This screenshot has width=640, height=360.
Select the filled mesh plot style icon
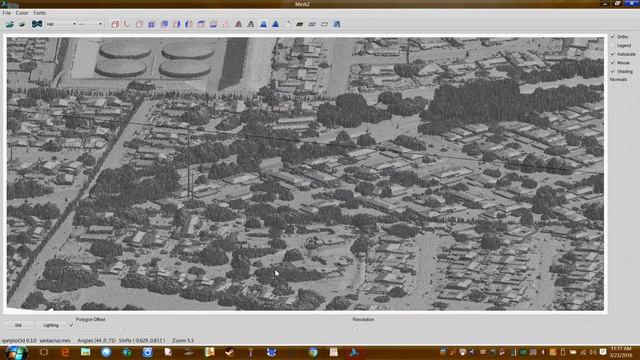(x=276, y=24)
